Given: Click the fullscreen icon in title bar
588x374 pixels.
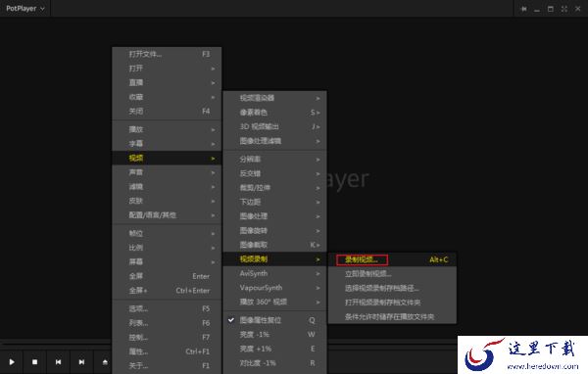Looking at the screenshot, I should click(564, 9).
